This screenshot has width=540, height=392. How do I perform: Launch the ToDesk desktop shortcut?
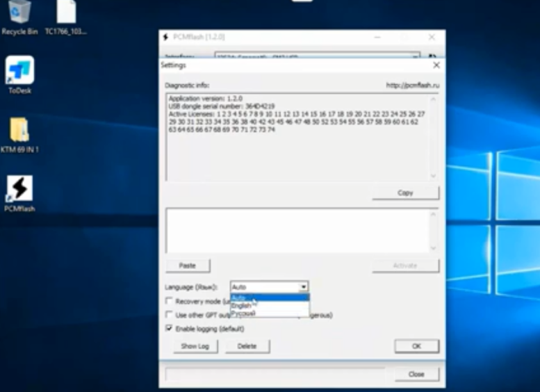[x=19, y=75]
